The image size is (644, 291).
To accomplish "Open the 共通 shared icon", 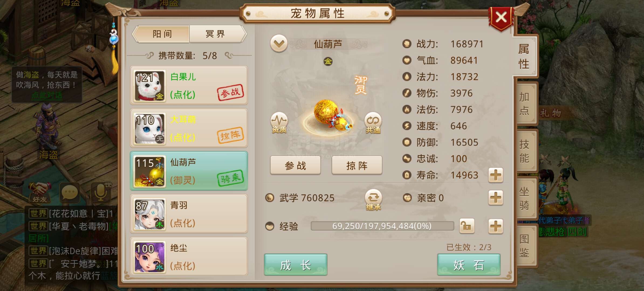I will (x=373, y=123).
